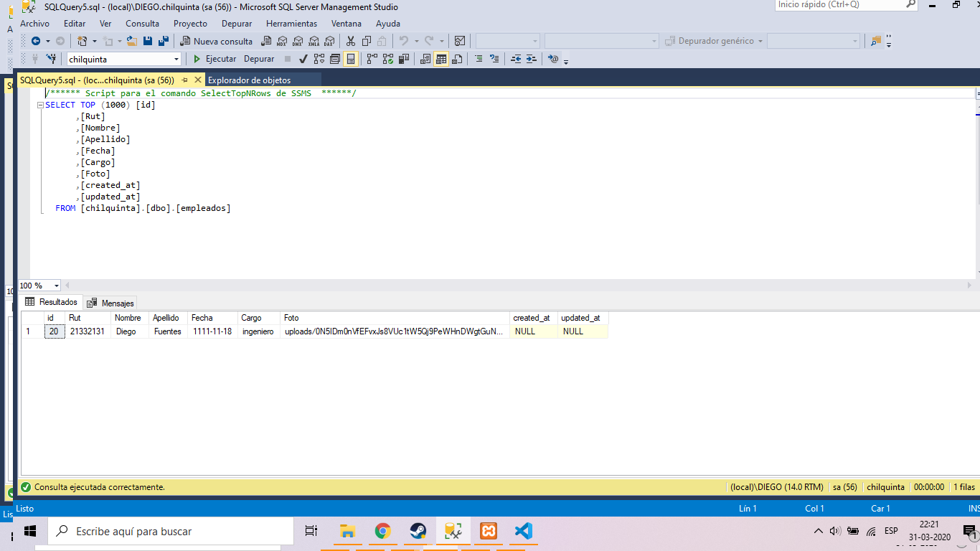This screenshot has width=980, height=551.
Task: Collapse the SELECT statement outline region
Action: tap(40, 105)
